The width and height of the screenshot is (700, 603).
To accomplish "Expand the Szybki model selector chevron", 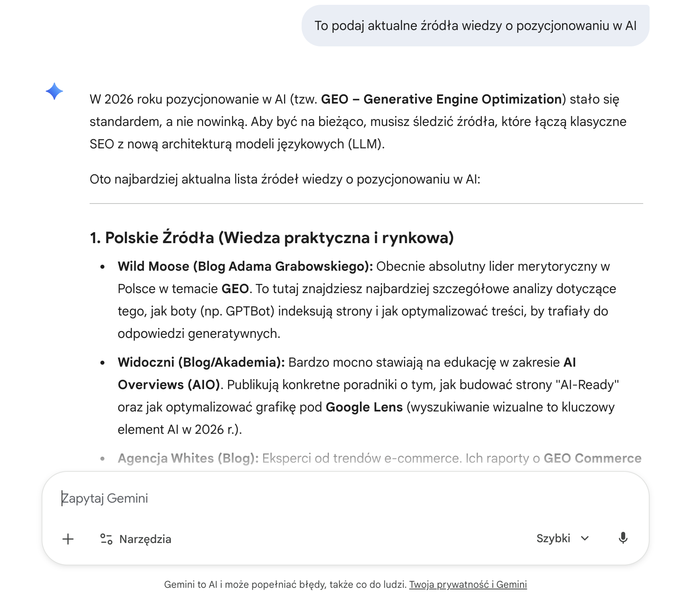I will (584, 539).
